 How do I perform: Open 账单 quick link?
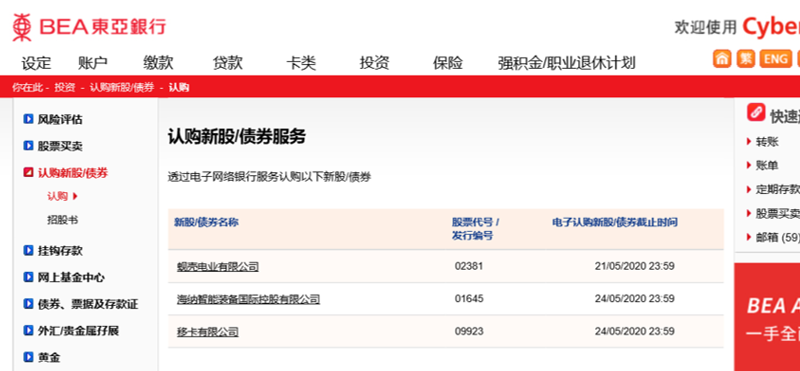point(767,165)
